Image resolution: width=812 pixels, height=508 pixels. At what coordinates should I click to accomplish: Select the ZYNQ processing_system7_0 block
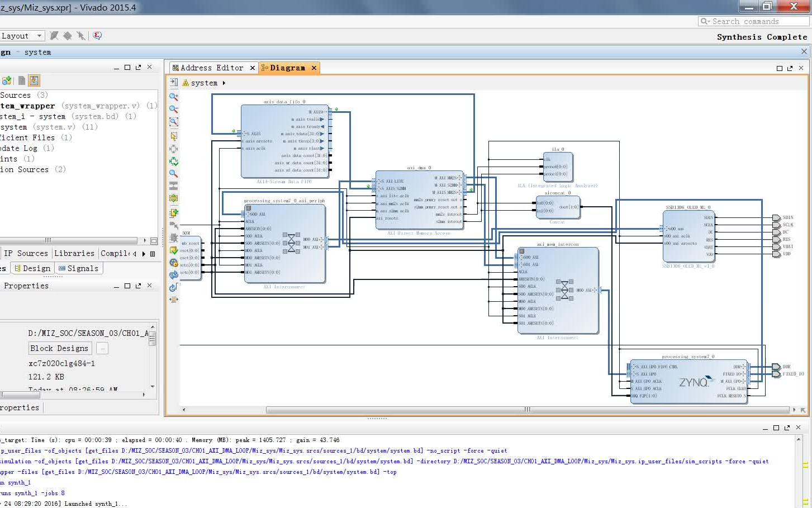click(x=688, y=381)
